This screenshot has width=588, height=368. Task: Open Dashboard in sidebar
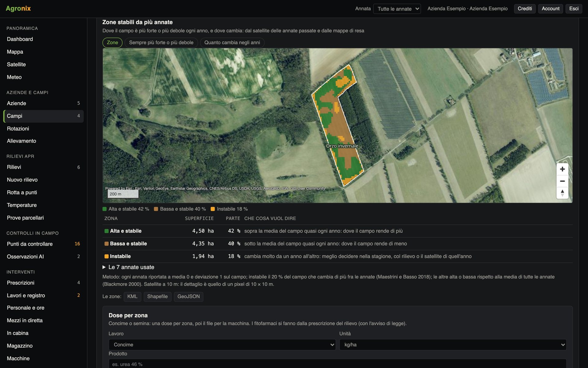click(x=43, y=39)
